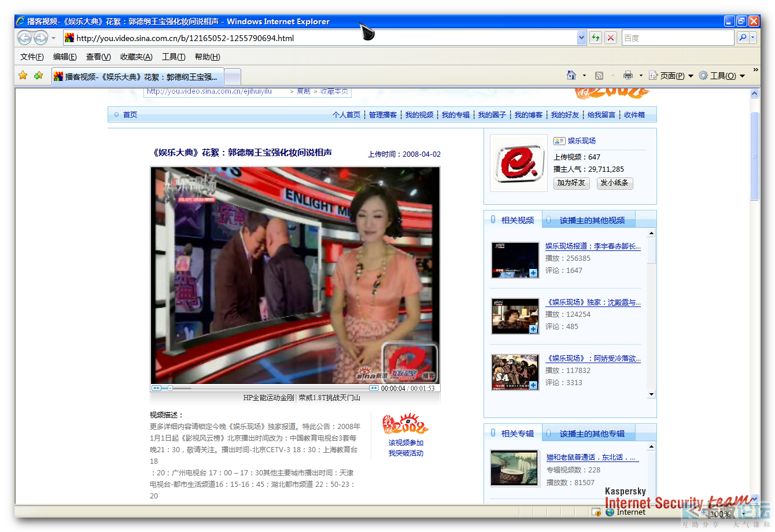
Task: Open the 我的好友 link
Action: coord(565,115)
